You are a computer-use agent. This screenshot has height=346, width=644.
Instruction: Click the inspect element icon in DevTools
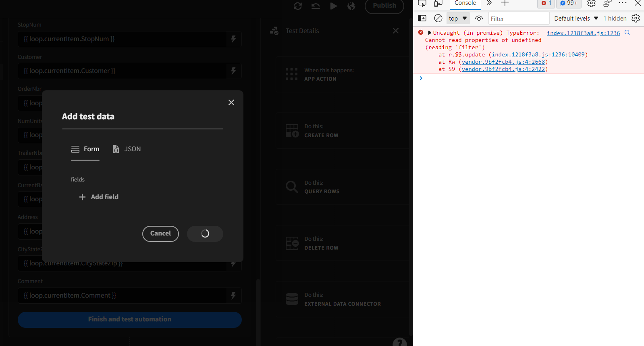click(x=422, y=3)
